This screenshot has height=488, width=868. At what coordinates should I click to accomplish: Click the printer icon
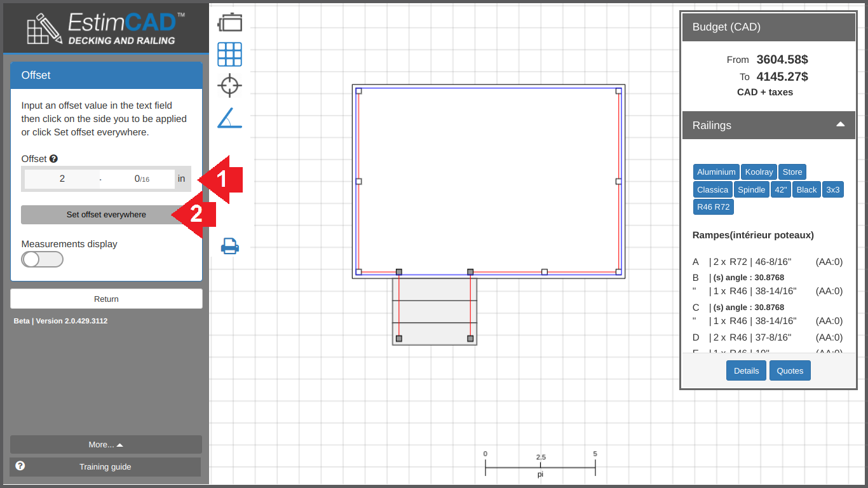point(229,246)
